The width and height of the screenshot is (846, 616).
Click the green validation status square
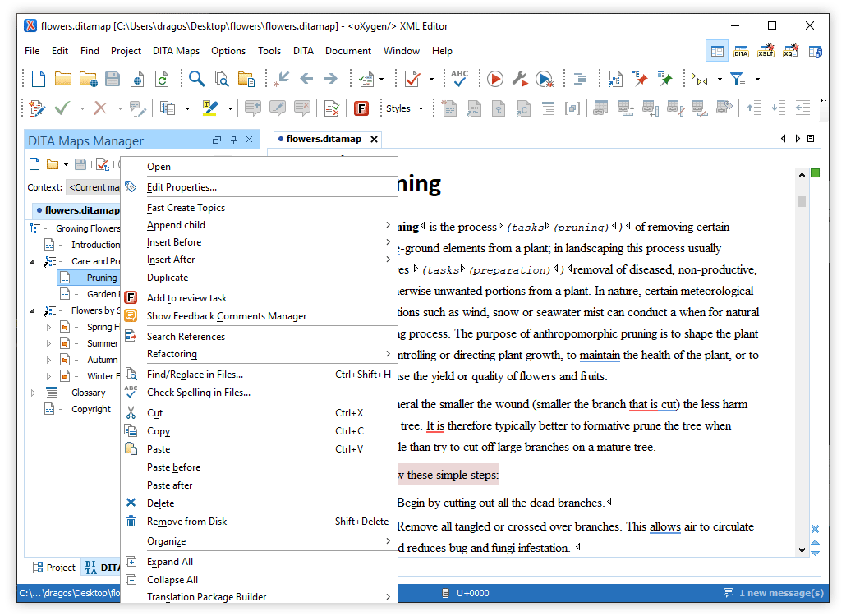point(816,173)
